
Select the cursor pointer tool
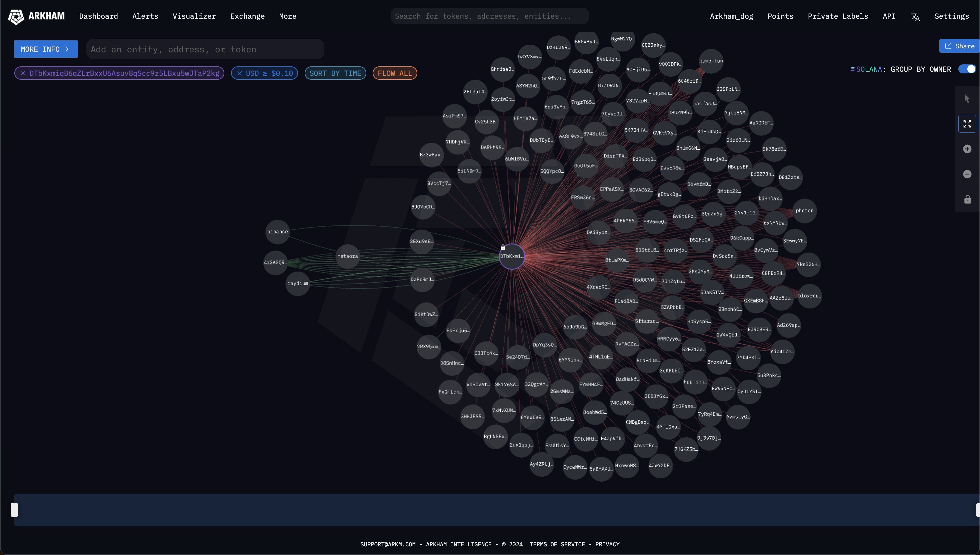(x=967, y=99)
